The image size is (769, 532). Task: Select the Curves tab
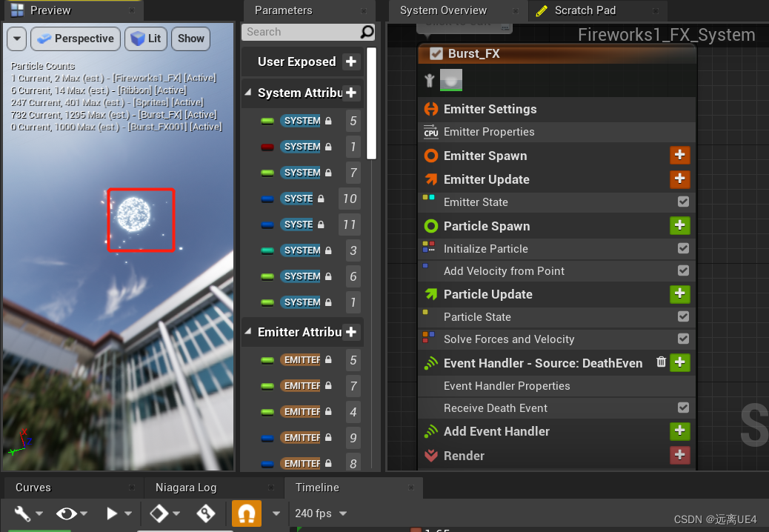(33, 488)
